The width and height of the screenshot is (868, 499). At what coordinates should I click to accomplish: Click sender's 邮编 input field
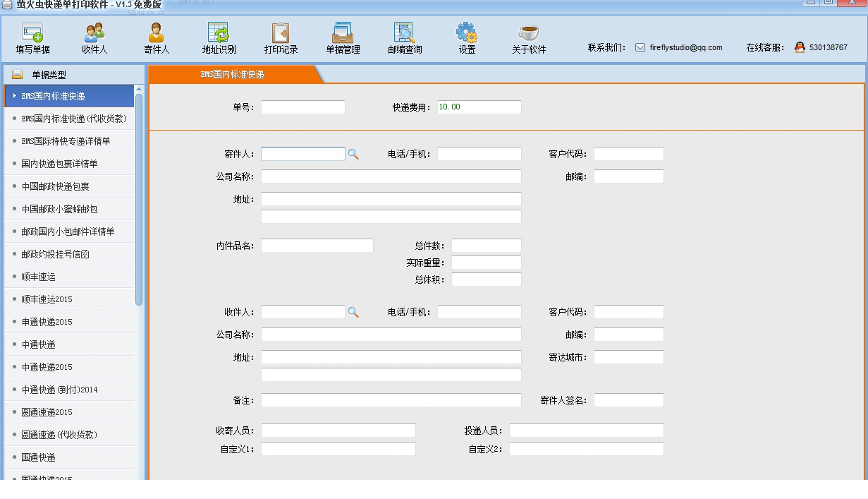click(x=629, y=176)
